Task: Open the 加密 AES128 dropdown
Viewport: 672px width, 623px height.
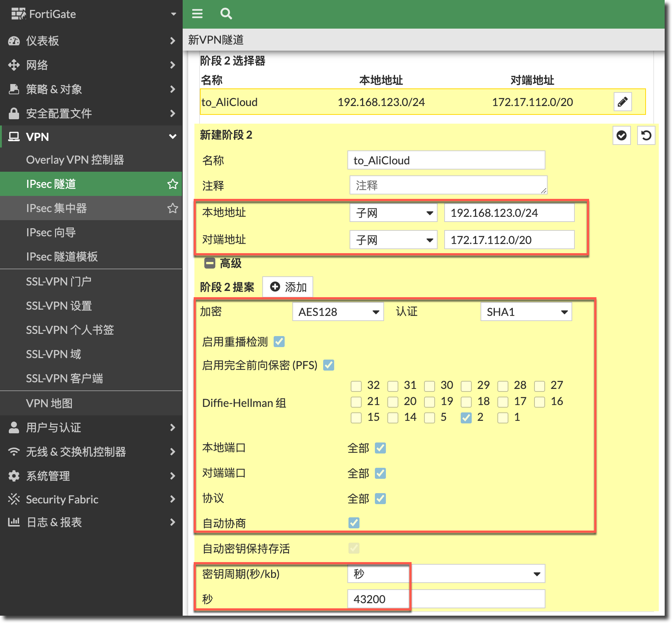Action: point(338,312)
